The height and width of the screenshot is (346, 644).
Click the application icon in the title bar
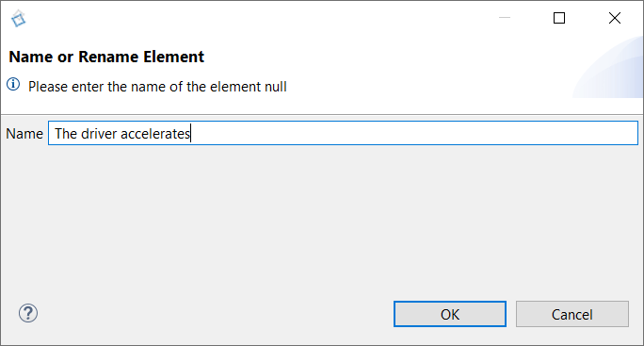pyautogui.click(x=19, y=19)
